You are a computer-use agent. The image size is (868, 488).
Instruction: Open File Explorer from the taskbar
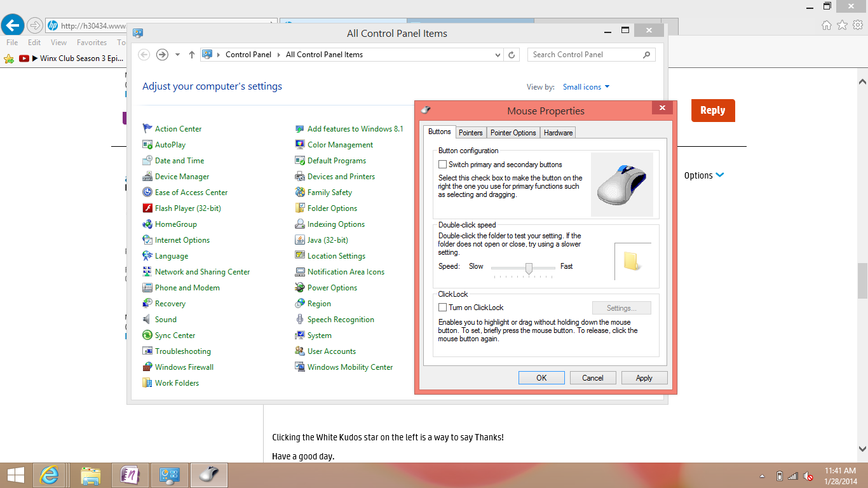[91, 475]
